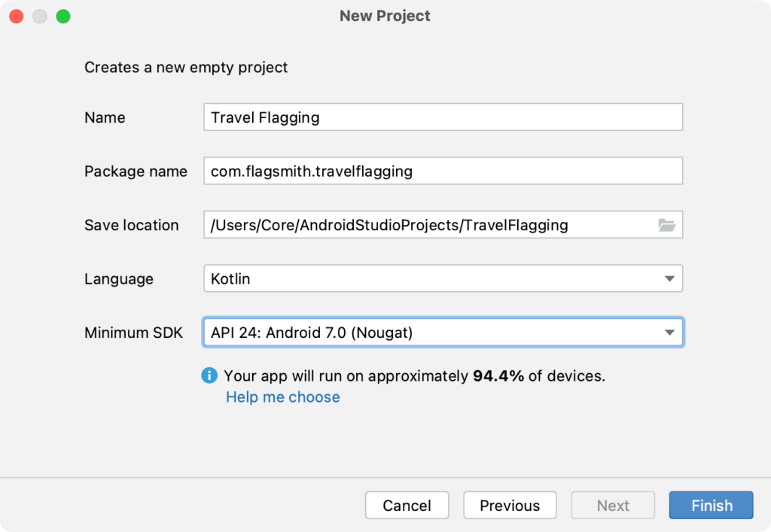Viewport: 771px width, 532px height.
Task: Click the Help me choose link
Action: click(x=283, y=397)
